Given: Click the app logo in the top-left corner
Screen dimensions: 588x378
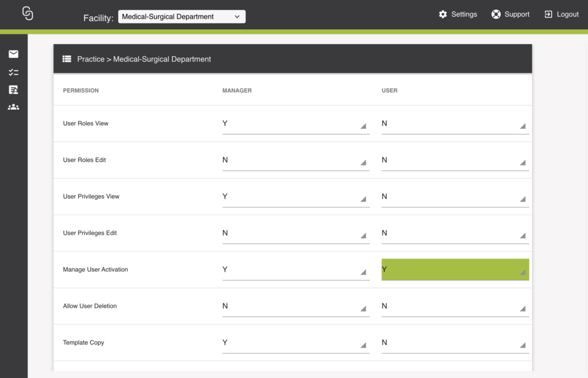Looking at the screenshot, I should pos(28,14).
